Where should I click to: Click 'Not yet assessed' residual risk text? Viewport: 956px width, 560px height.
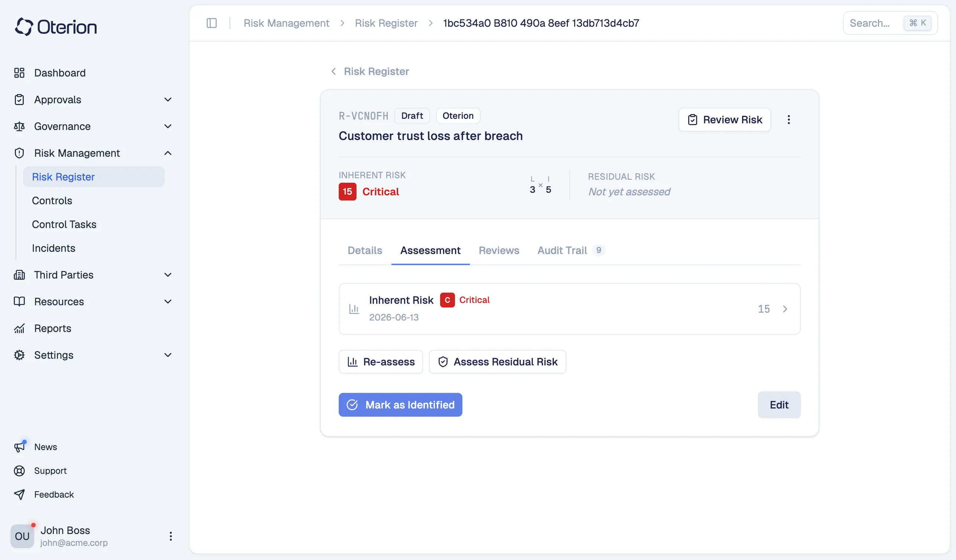[629, 192]
